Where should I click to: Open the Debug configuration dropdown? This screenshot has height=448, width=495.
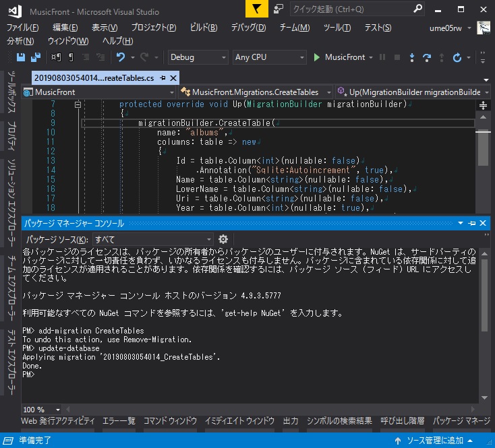pyautogui.click(x=198, y=57)
